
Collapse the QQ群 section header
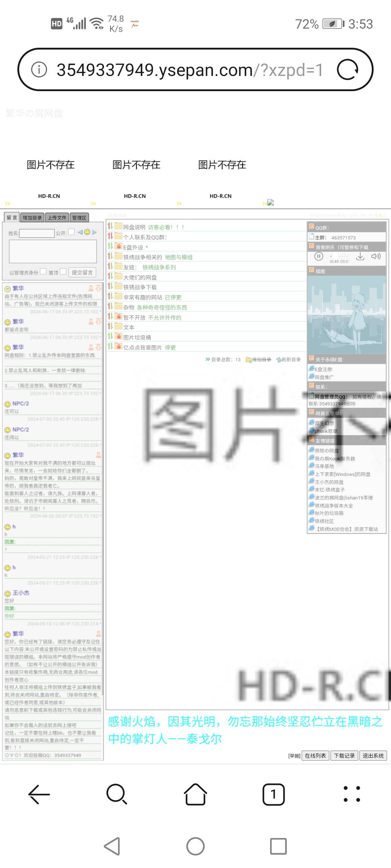pos(311,227)
